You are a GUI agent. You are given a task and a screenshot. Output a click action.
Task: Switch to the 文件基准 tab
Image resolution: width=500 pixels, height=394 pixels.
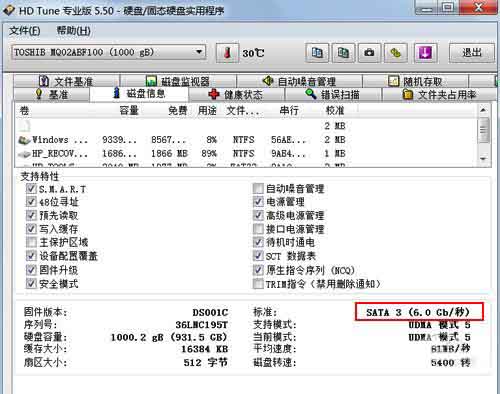tap(66, 81)
